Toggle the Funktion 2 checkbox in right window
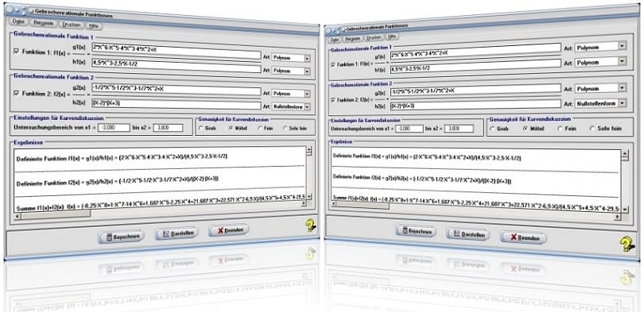The image size is (644, 312). (x=332, y=99)
